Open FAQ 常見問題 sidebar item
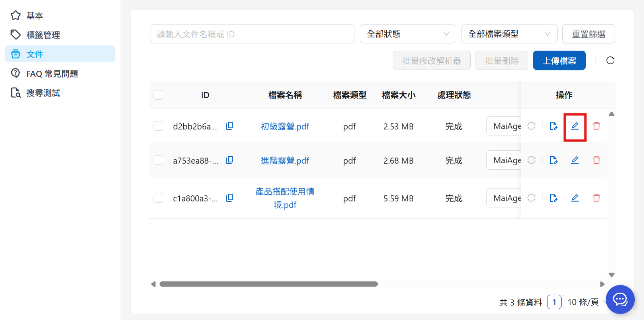Screen dimensions: 644x320 52,74
